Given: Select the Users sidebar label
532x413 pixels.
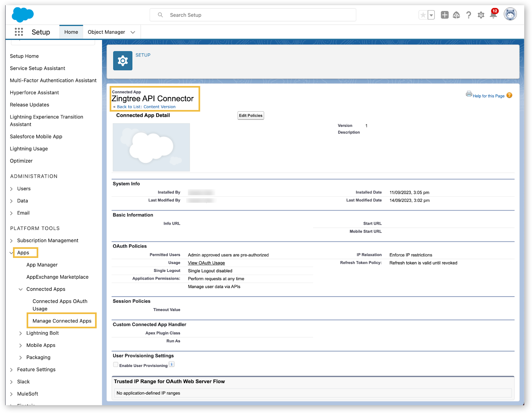Looking at the screenshot, I should click(x=24, y=189).
